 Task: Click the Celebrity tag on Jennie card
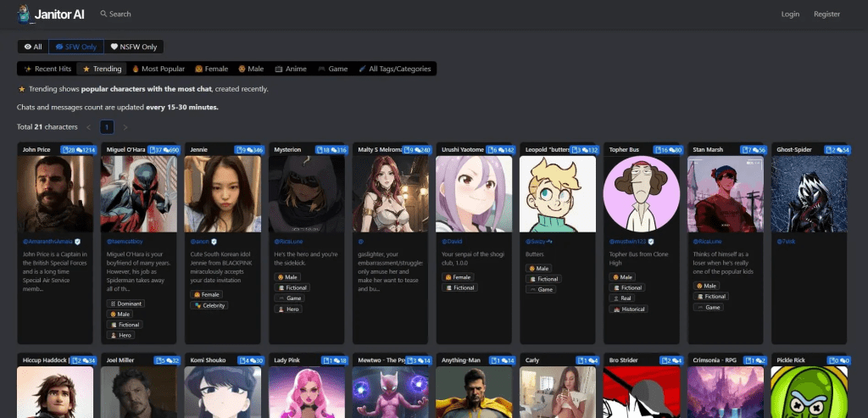coord(209,305)
